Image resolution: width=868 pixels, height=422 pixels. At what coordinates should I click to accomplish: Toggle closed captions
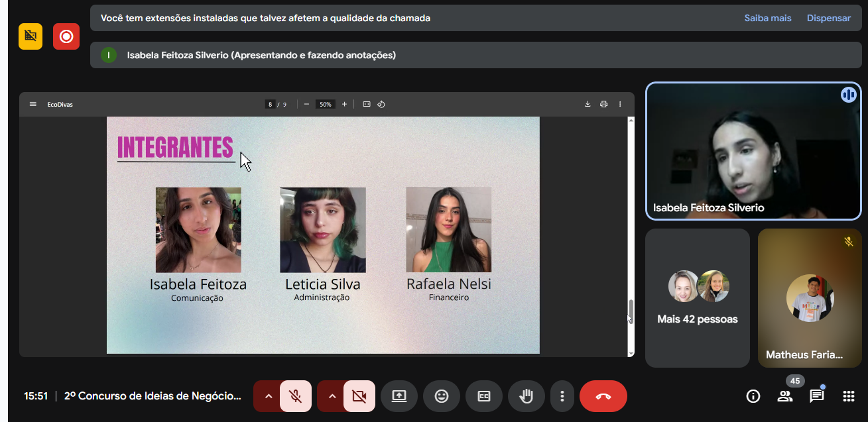(484, 396)
